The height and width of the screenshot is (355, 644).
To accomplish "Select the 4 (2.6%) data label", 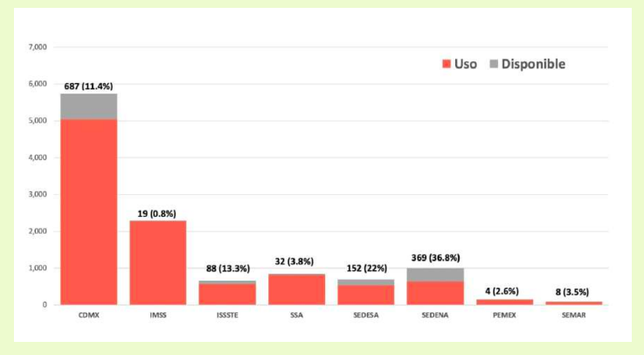I will [x=504, y=289].
